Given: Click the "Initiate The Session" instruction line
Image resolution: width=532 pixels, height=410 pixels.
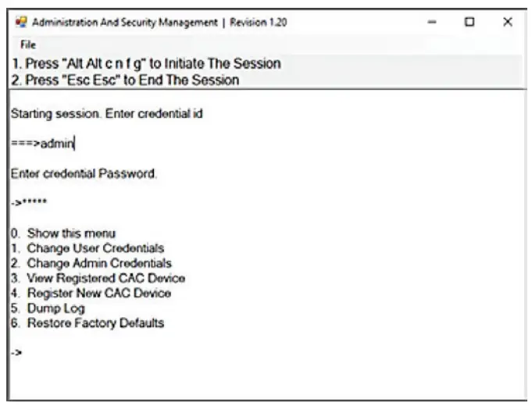Looking at the screenshot, I should point(145,63).
